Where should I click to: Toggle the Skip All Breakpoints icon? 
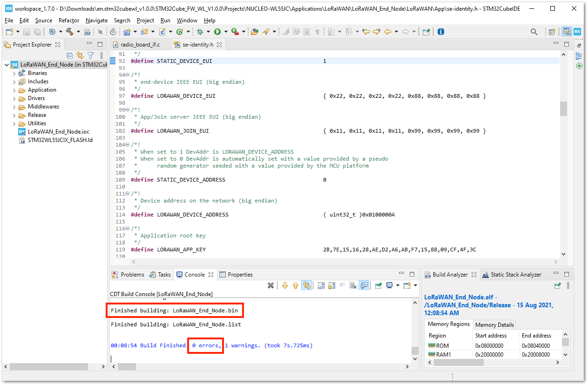point(100,32)
